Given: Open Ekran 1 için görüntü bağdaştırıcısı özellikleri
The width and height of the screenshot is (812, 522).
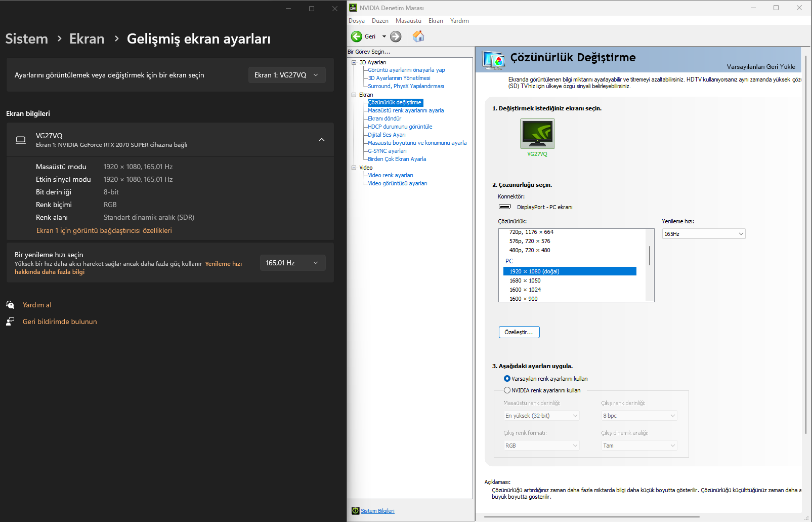Looking at the screenshot, I should (104, 230).
